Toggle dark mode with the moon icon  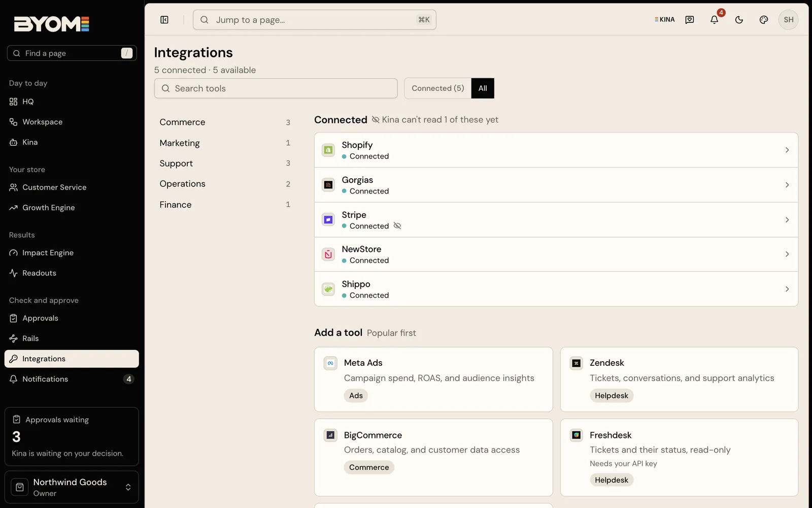[739, 20]
